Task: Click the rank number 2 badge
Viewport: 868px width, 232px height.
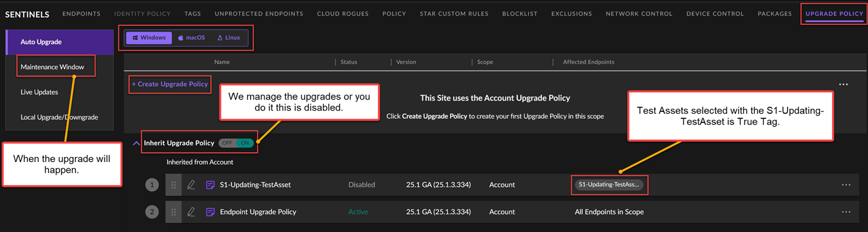Action: [152, 212]
